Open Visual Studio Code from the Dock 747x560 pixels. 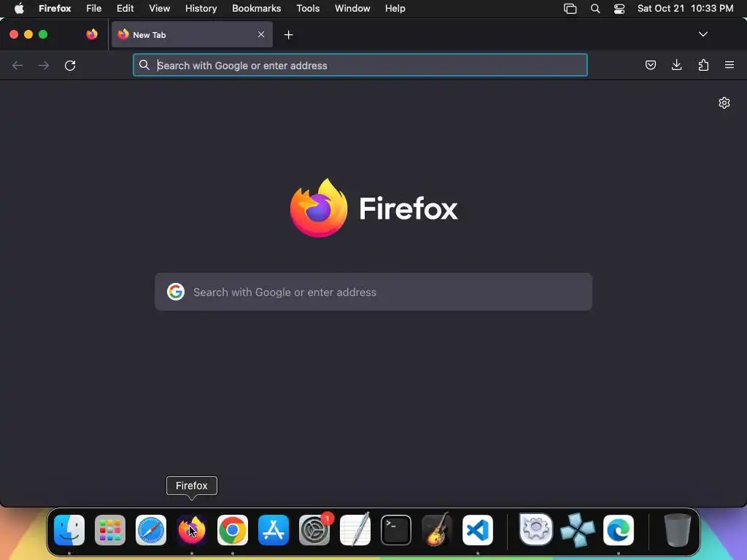[478, 530]
